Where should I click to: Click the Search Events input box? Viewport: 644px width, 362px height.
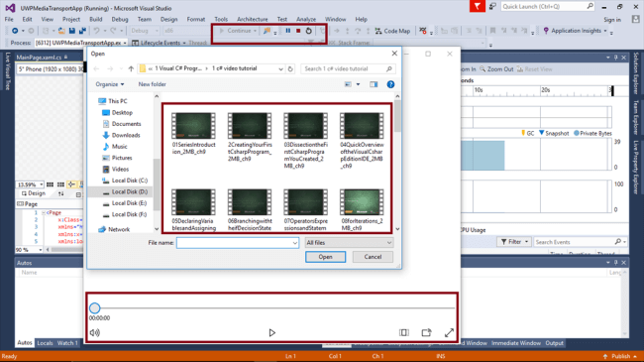575,242
